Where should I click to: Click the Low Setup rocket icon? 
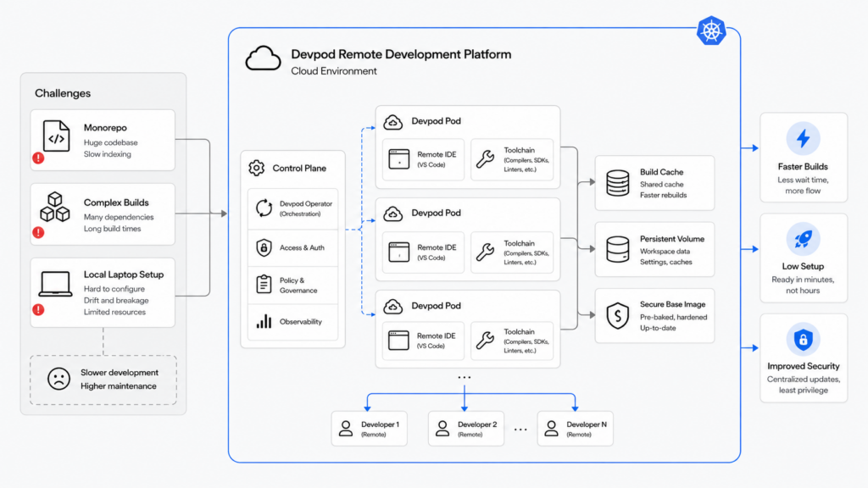tap(804, 239)
